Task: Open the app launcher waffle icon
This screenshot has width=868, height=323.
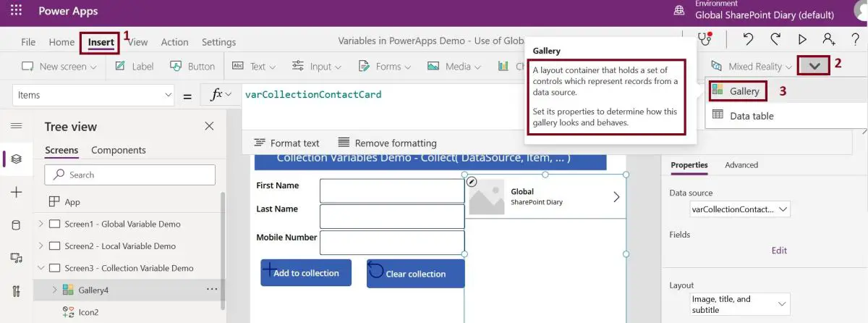Action: point(16,11)
